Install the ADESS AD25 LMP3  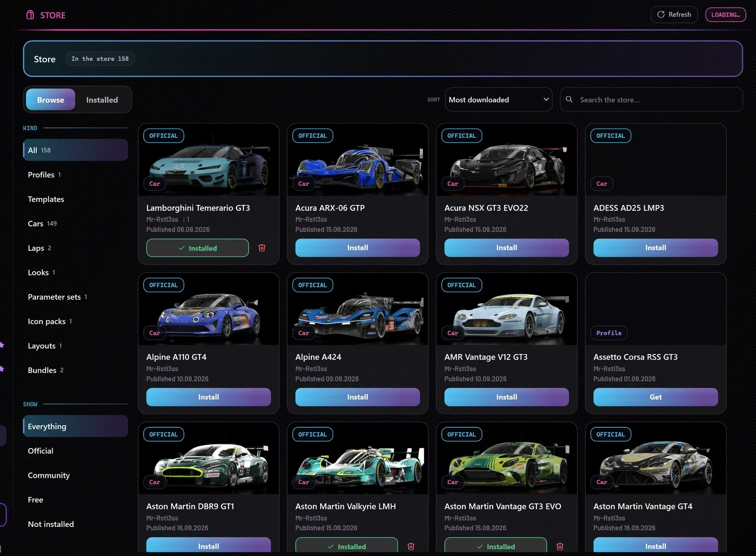click(656, 248)
